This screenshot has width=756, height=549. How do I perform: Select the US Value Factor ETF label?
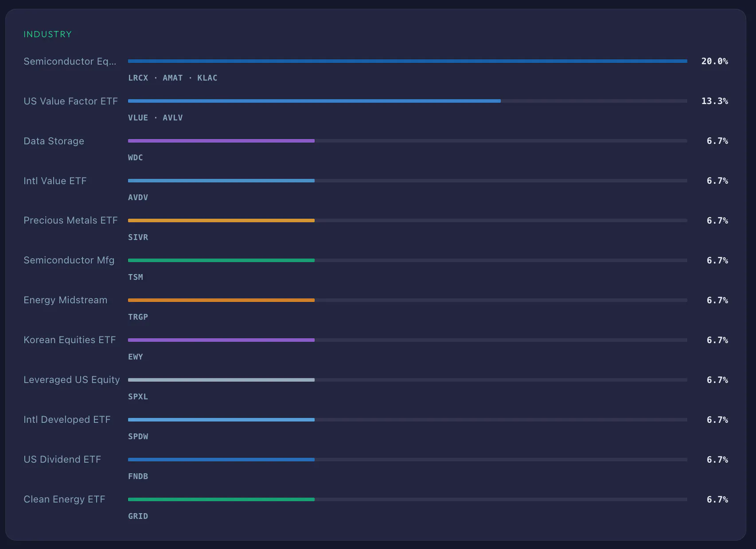(70, 101)
